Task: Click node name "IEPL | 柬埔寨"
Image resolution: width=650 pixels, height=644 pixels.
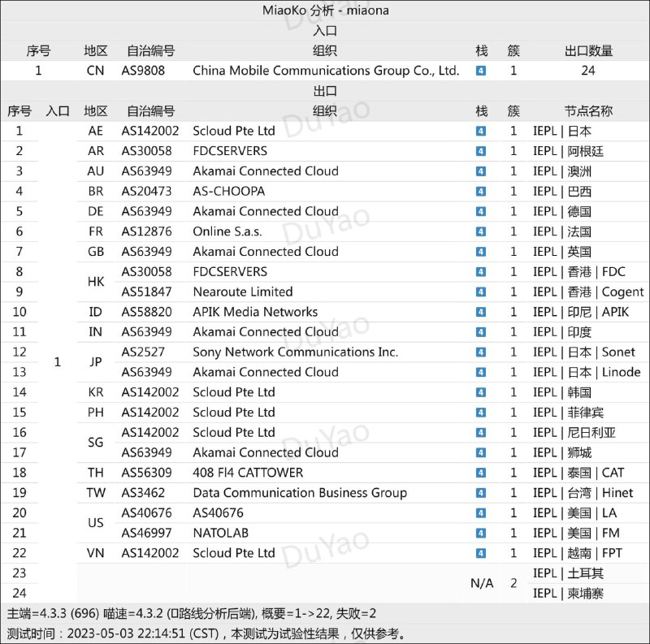Action: pyautogui.click(x=568, y=594)
